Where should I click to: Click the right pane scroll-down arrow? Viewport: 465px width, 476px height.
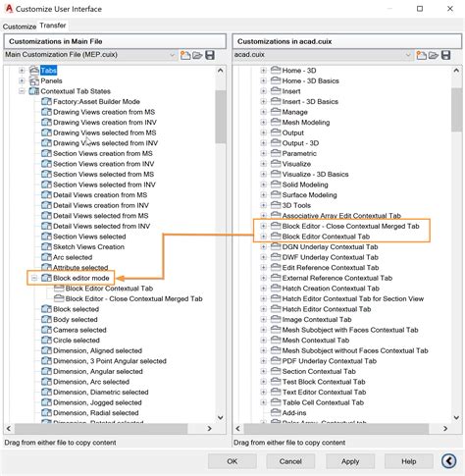pyautogui.click(x=456, y=417)
